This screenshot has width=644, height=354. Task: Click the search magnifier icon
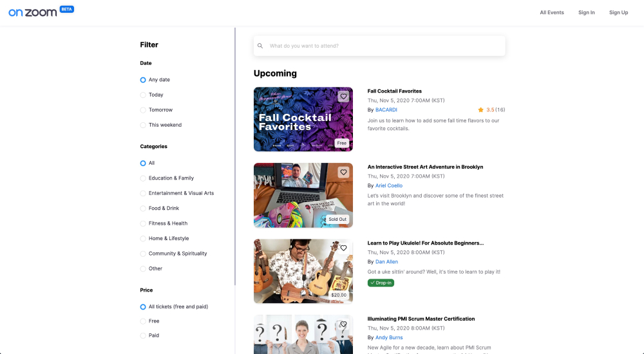(260, 46)
